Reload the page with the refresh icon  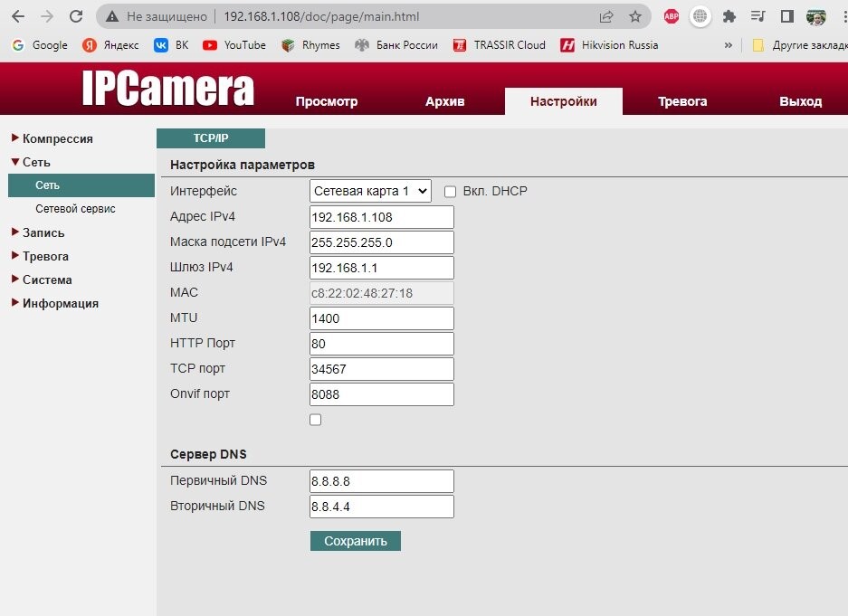(x=76, y=16)
